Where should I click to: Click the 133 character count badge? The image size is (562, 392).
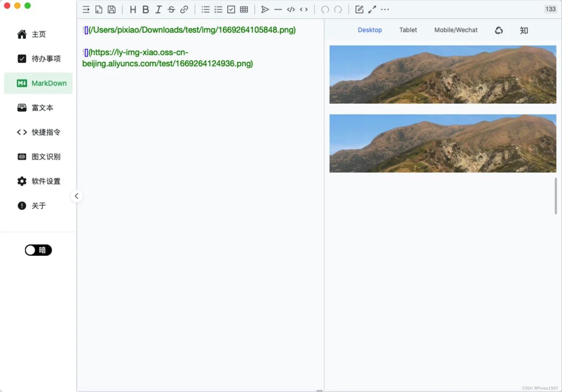point(551,9)
